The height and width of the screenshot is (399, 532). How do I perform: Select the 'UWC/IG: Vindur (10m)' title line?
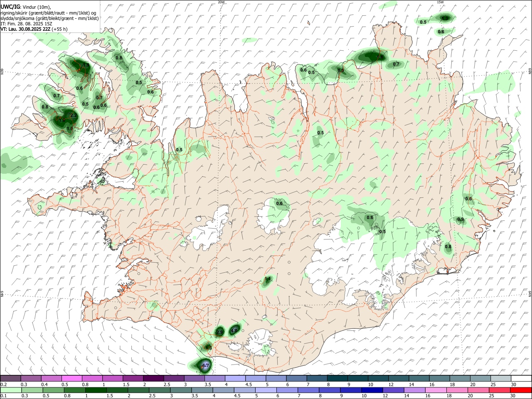pyautogui.click(x=26, y=7)
